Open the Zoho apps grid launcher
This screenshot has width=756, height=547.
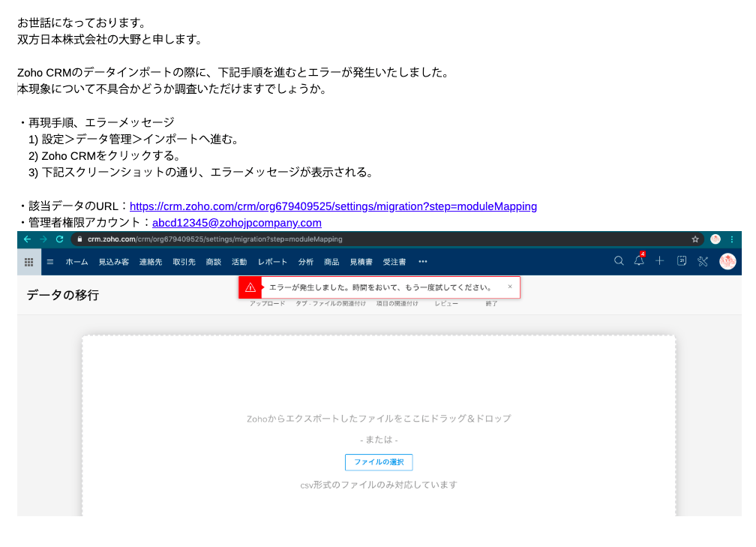[x=29, y=262]
